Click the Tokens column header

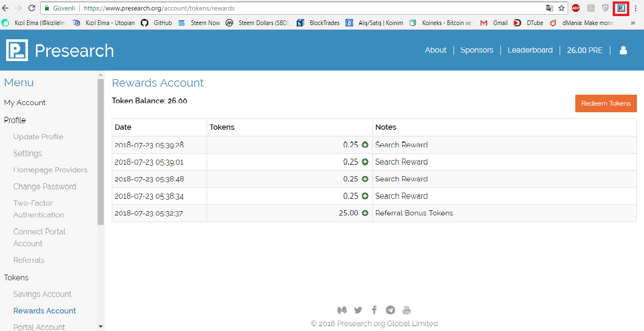pyautogui.click(x=290, y=127)
